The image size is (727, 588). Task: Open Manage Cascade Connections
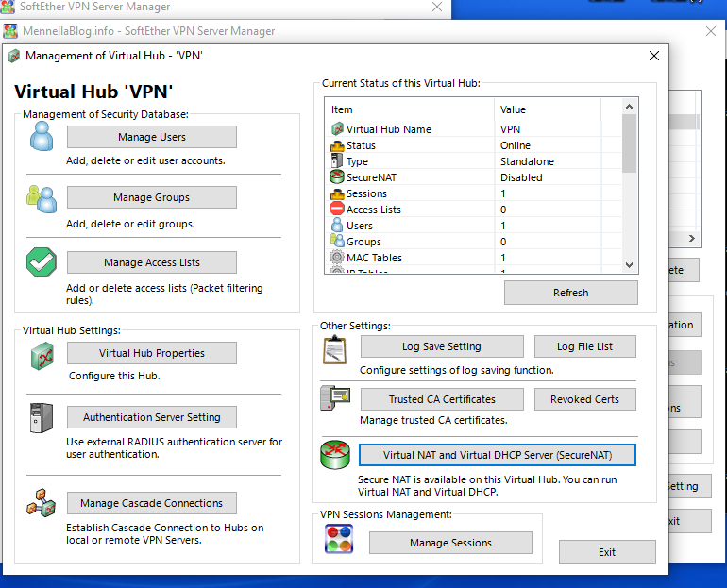coord(152,503)
